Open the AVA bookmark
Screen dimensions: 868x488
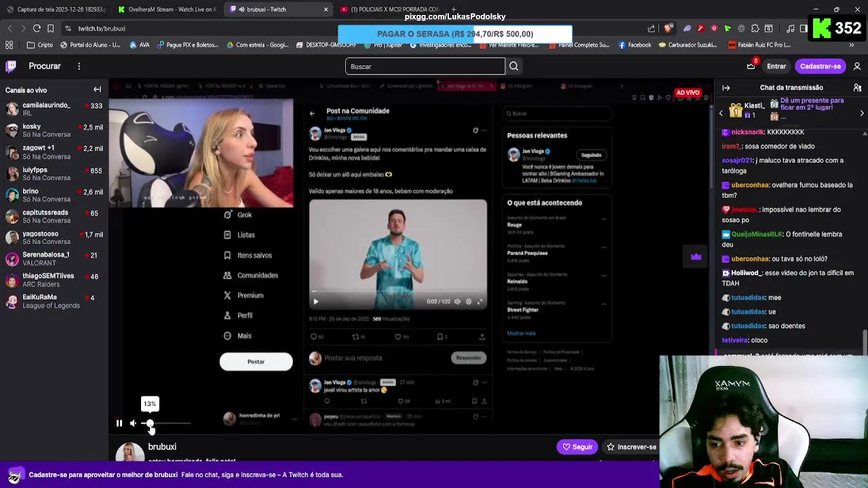[x=138, y=45]
